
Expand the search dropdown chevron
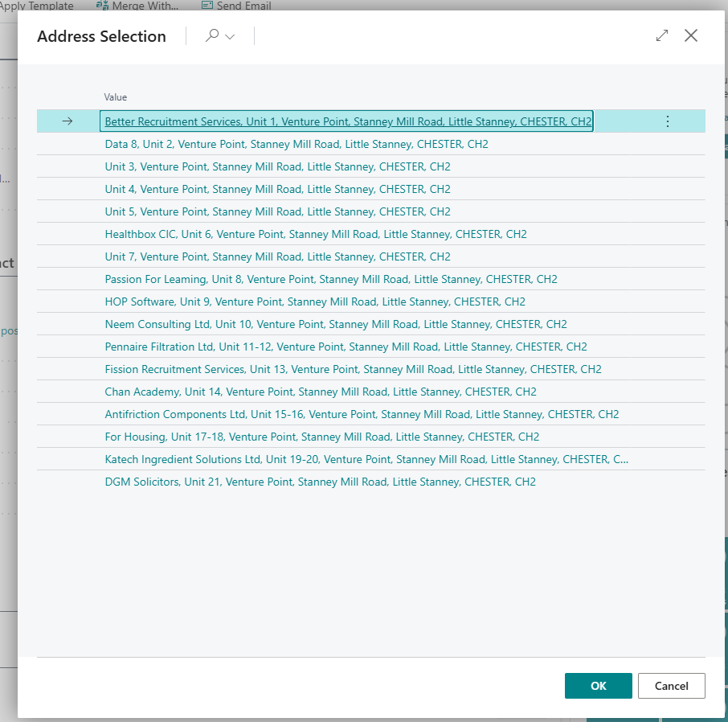231,37
